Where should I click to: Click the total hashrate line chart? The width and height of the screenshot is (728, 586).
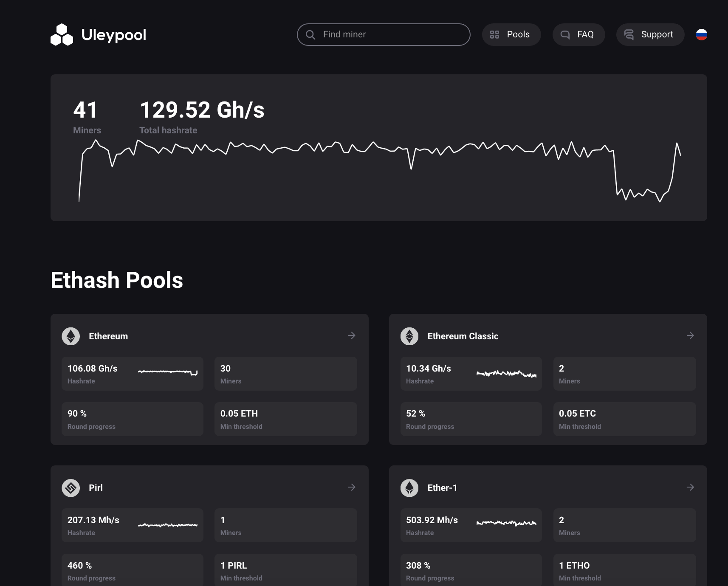click(x=380, y=171)
